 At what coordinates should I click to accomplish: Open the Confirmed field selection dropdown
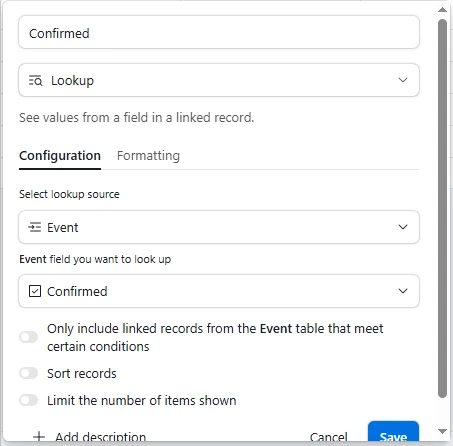click(x=219, y=291)
